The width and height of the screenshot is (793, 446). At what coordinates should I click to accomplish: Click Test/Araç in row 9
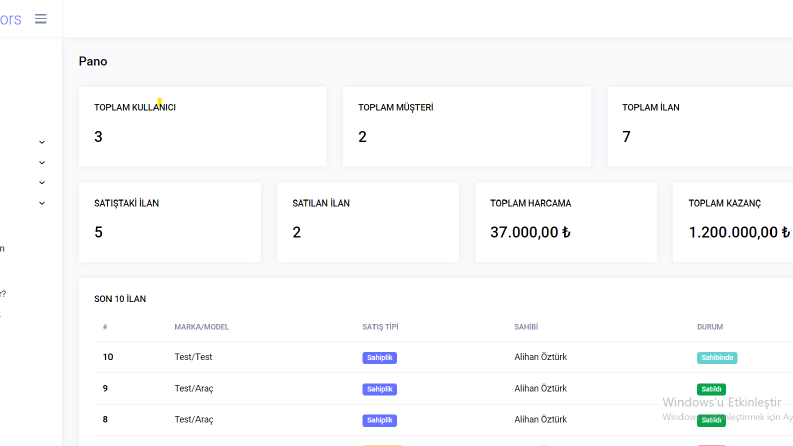tap(194, 388)
